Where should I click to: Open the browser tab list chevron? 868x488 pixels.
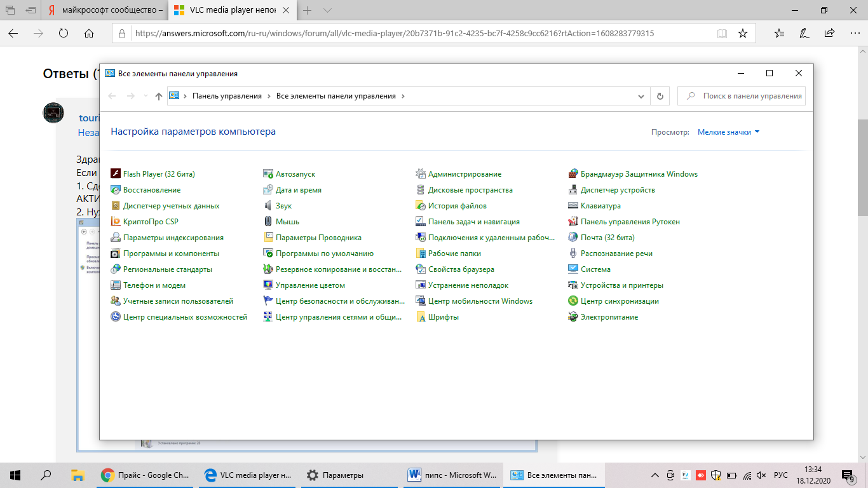(327, 11)
